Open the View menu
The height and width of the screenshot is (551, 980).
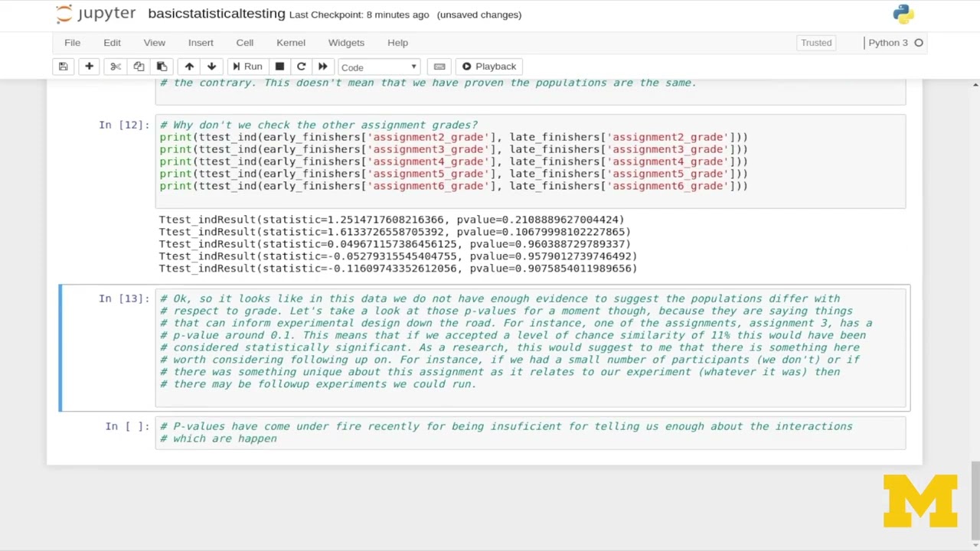coord(154,43)
